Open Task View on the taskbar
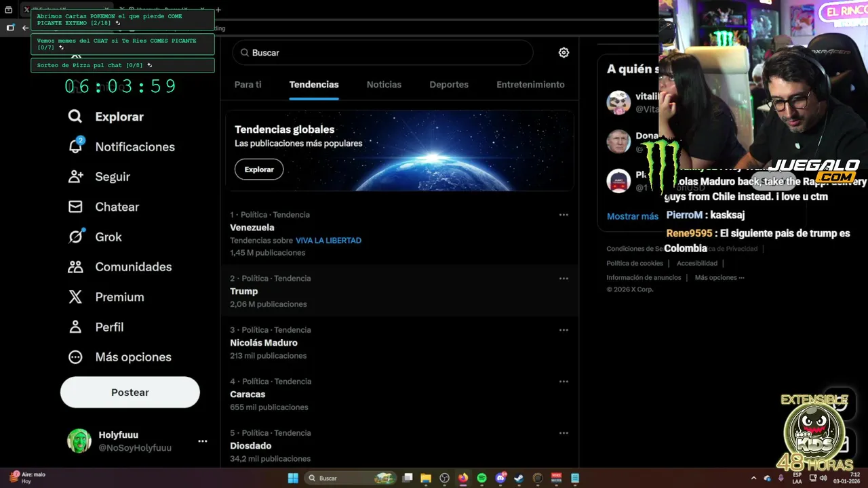This screenshot has width=868, height=488. click(408, 478)
